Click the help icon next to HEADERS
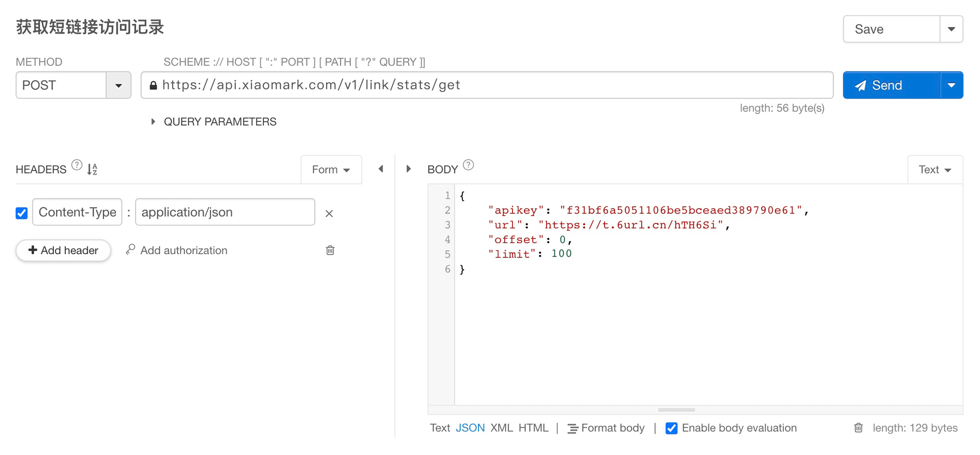The image size is (980, 455). click(x=77, y=165)
